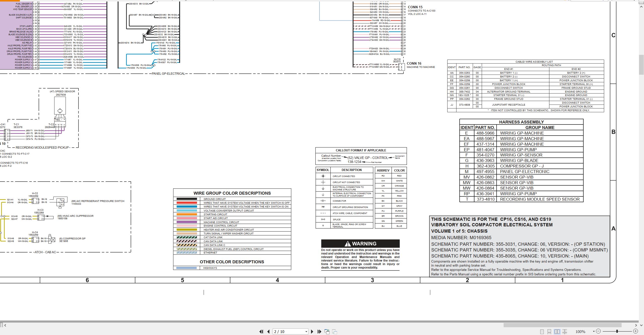Click the grayed next view icon
This screenshot has height=335, width=644.
click(335, 332)
